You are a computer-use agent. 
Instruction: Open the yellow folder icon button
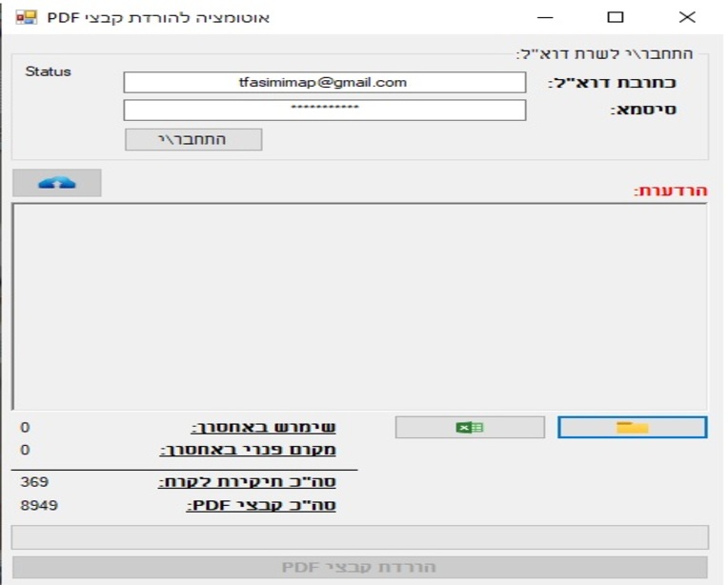click(633, 427)
